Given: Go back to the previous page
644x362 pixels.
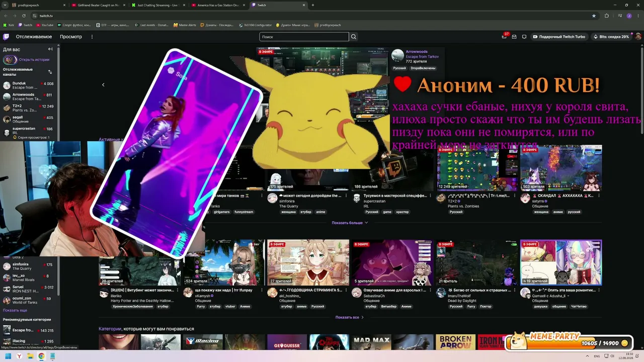Looking at the screenshot, I should [6, 16].
